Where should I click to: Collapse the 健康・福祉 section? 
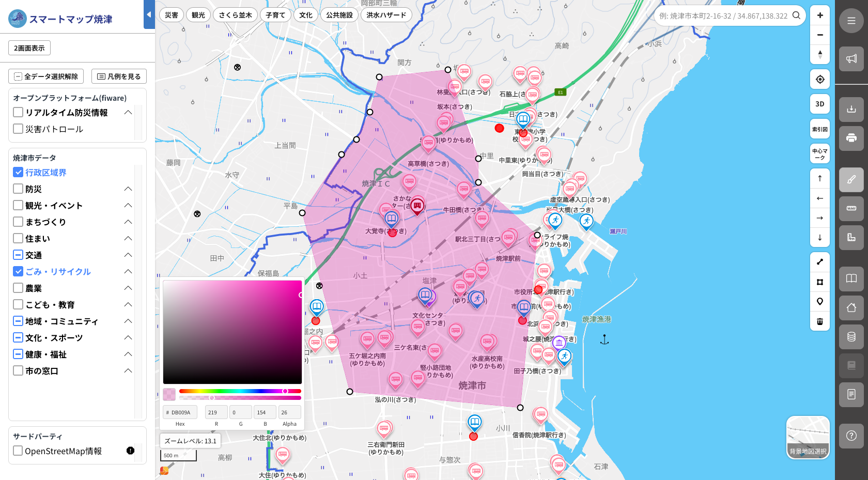128,354
